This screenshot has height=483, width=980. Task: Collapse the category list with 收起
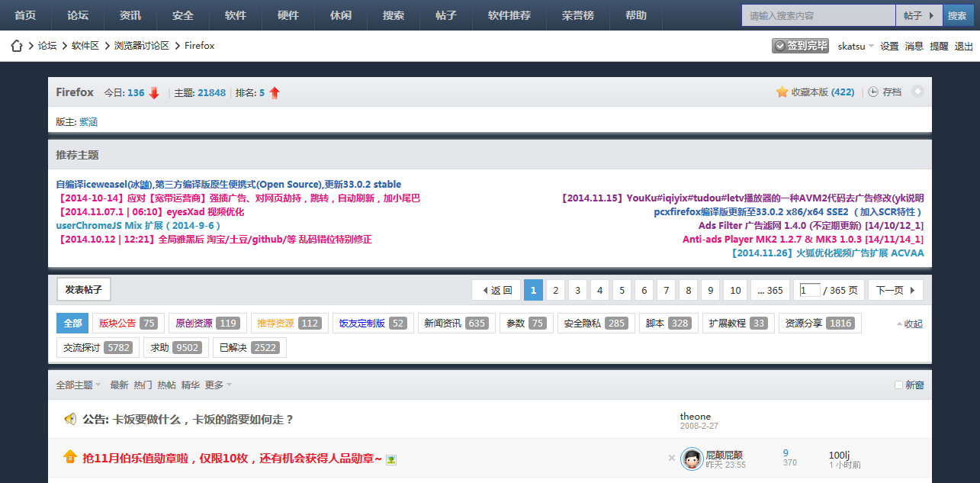[910, 324]
